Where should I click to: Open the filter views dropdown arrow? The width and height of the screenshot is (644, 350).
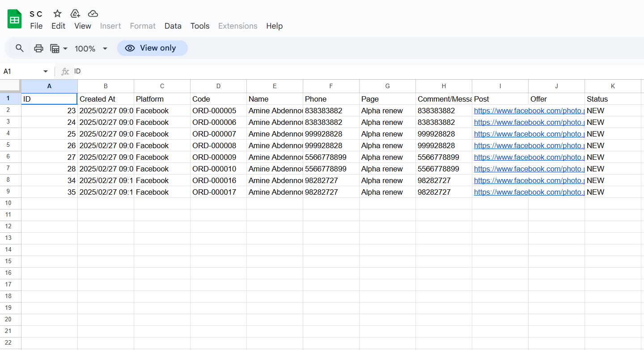tap(65, 48)
